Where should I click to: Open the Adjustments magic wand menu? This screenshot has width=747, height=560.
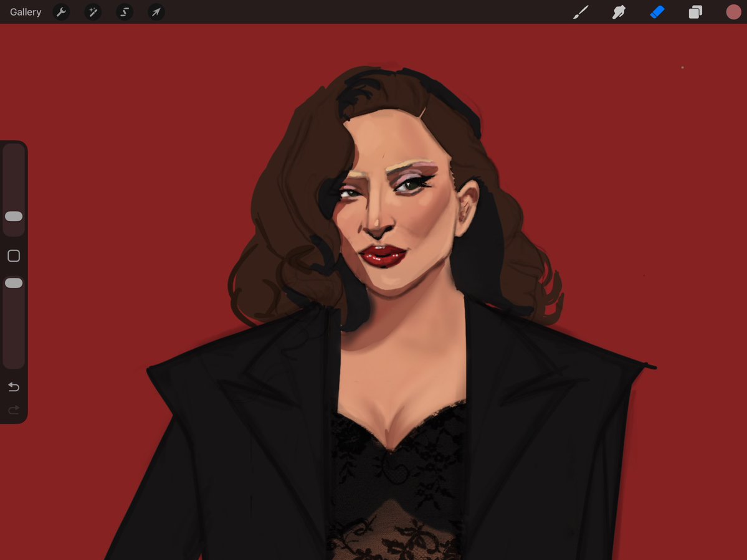[93, 12]
